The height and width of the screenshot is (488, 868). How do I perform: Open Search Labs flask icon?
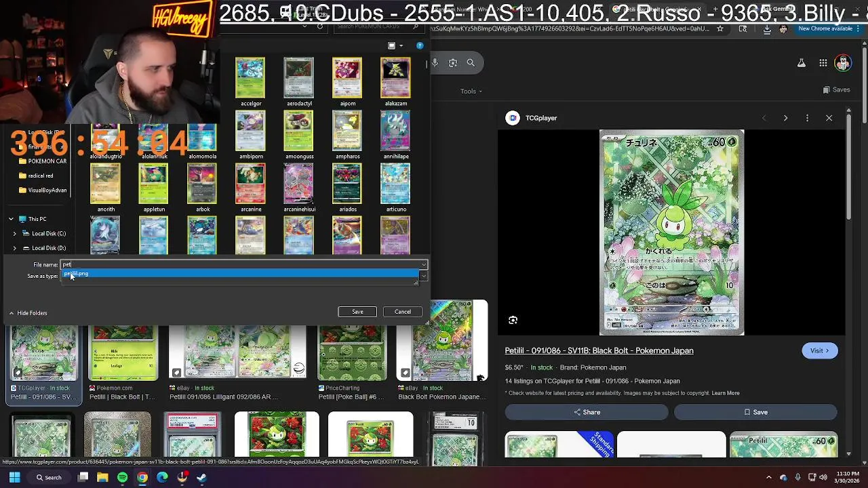pos(802,63)
